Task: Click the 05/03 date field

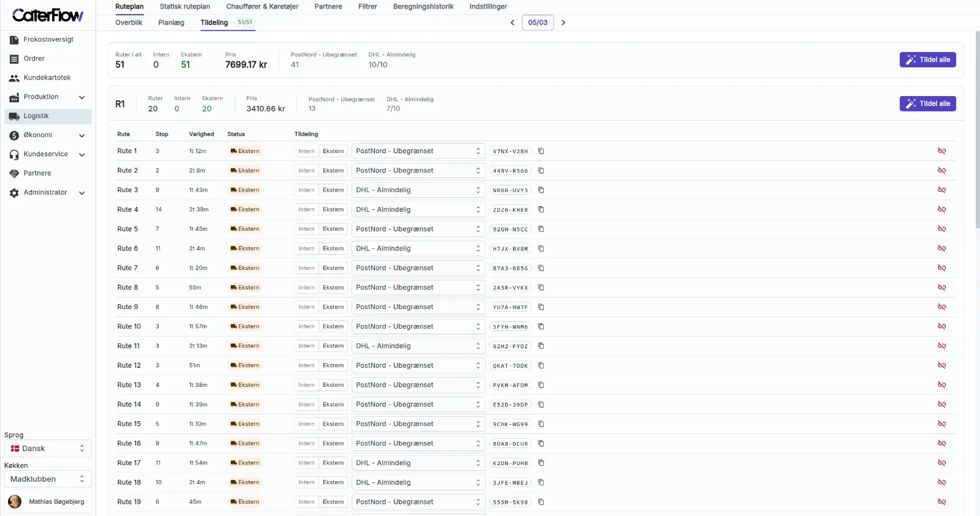Action: tap(538, 23)
